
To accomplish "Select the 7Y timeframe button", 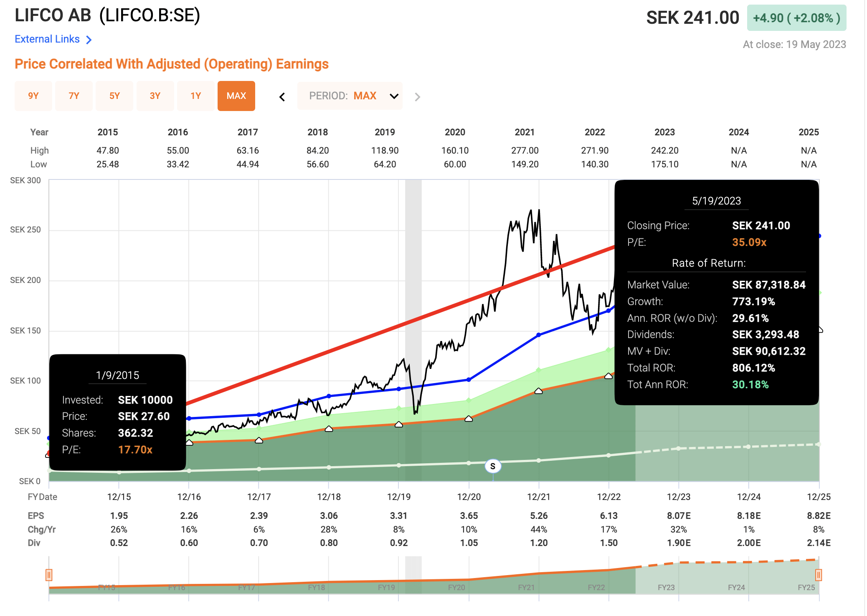I will [74, 96].
